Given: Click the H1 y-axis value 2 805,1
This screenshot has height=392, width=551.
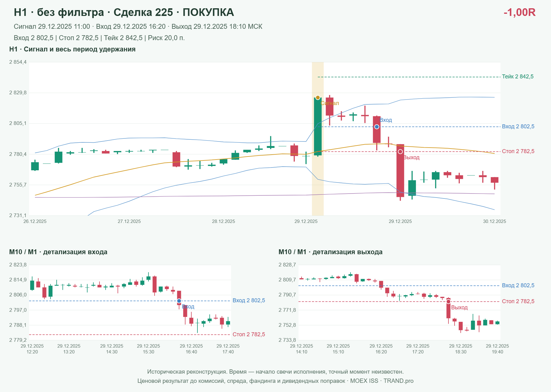Looking at the screenshot, I should (x=18, y=123).
